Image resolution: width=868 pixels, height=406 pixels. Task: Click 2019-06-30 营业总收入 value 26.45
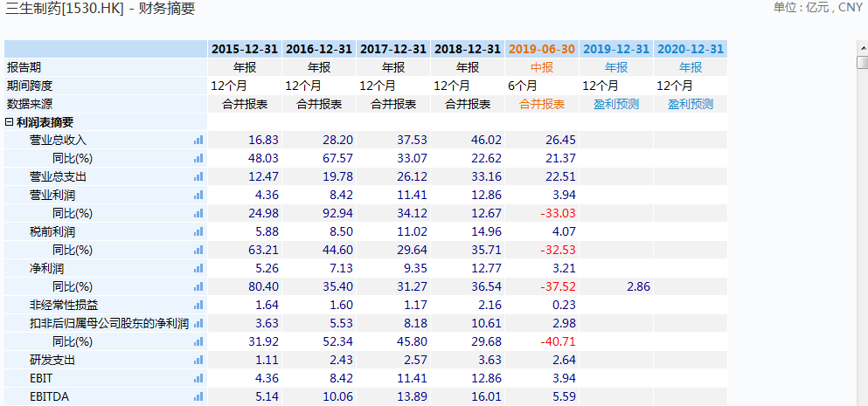coord(561,141)
